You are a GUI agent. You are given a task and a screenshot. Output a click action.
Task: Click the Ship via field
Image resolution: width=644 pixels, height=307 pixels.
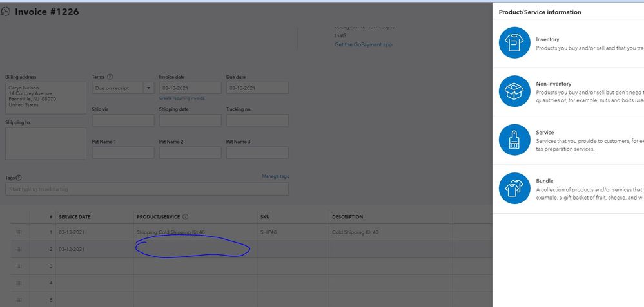coord(122,120)
